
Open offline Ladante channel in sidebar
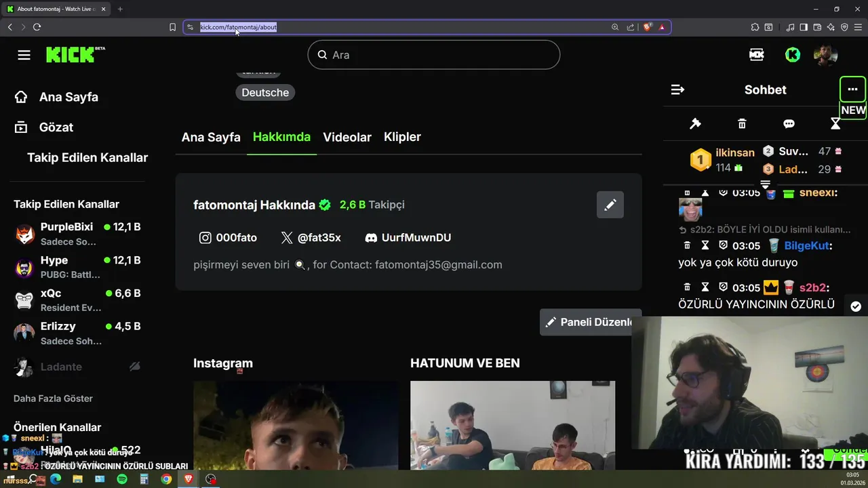(x=78, y=367)
